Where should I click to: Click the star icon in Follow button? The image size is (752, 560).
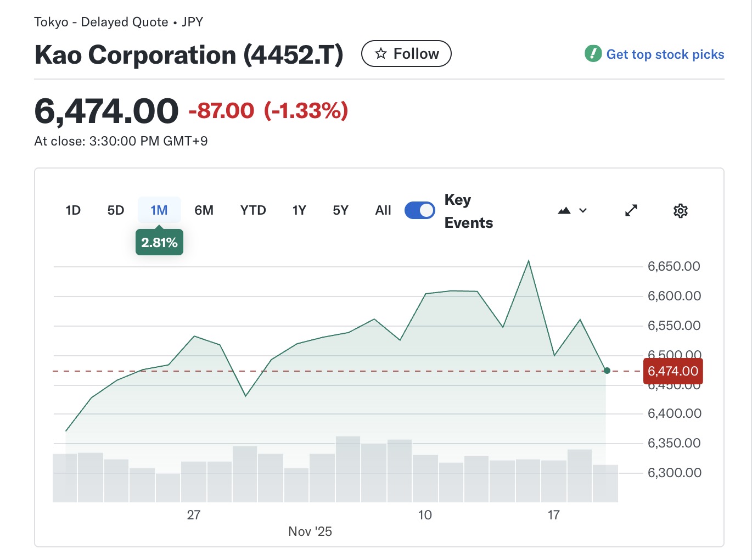click(380, 54)
